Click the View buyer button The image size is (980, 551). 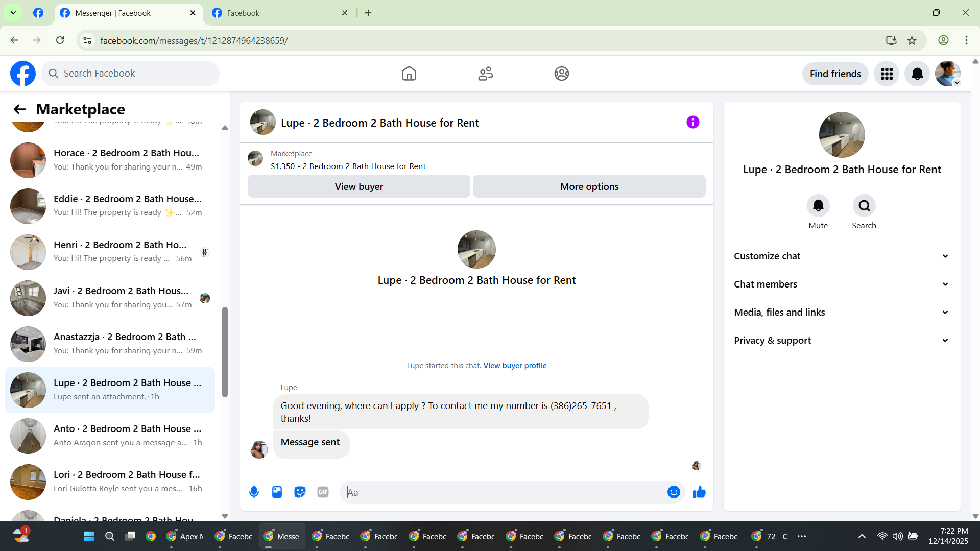358,187
